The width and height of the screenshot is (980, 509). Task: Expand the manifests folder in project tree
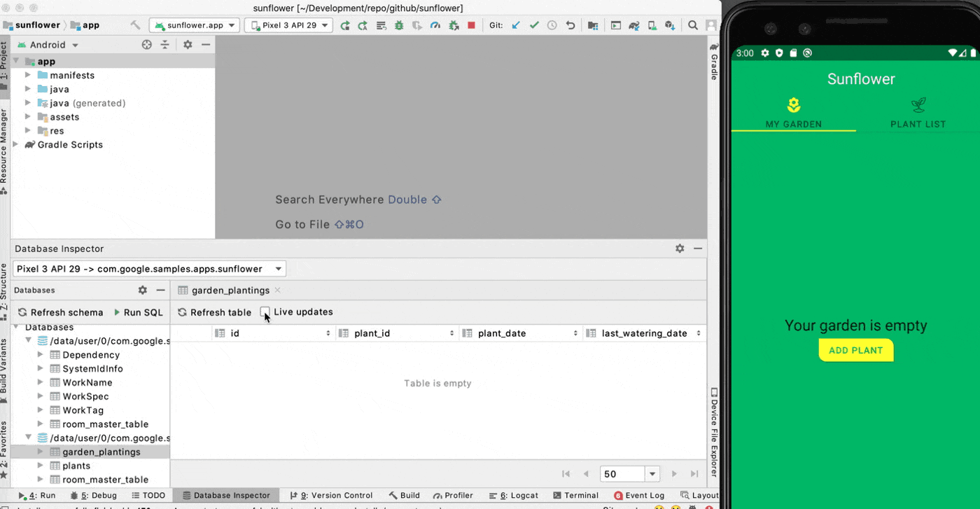point(28,75)
